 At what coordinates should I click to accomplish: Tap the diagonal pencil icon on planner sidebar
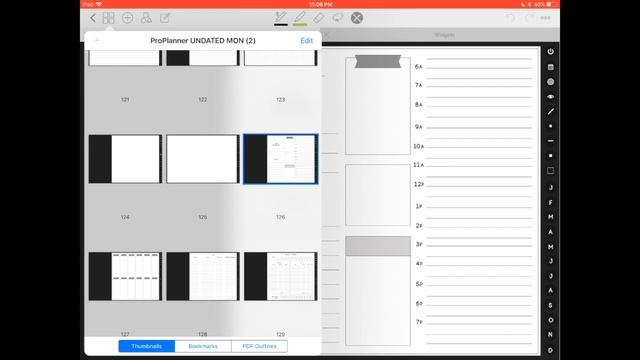[x=551, y=111]
